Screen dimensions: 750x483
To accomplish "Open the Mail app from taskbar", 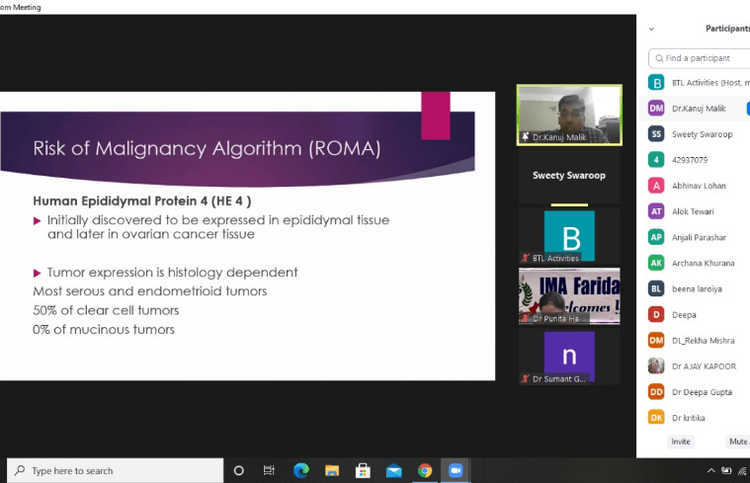I will click(394, 470).
